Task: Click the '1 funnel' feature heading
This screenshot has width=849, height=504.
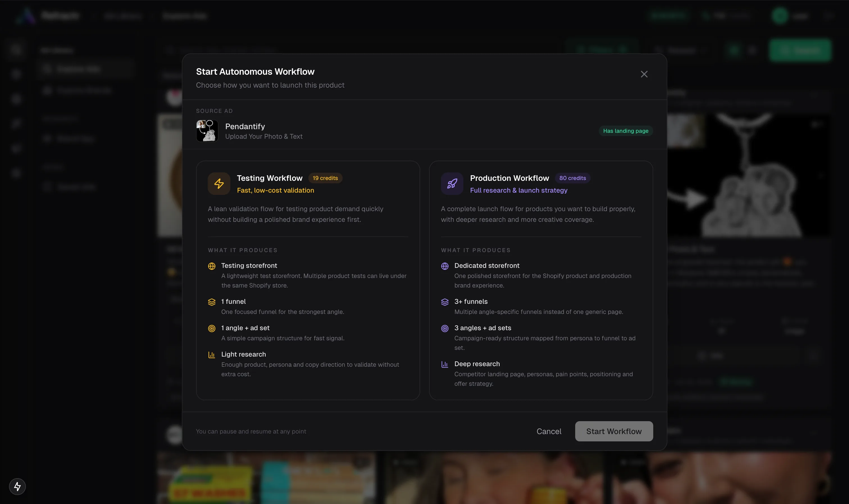Action: [233, 302]
